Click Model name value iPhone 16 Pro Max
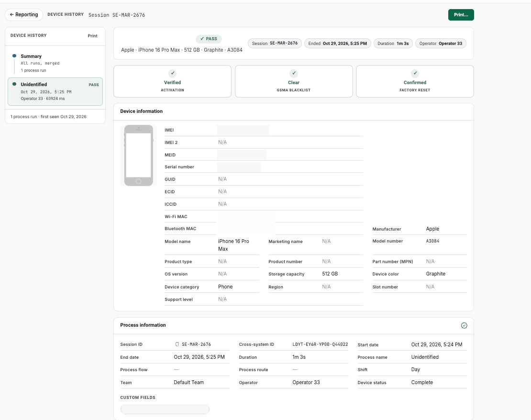The image size is (531, 420). click(233, 245)
